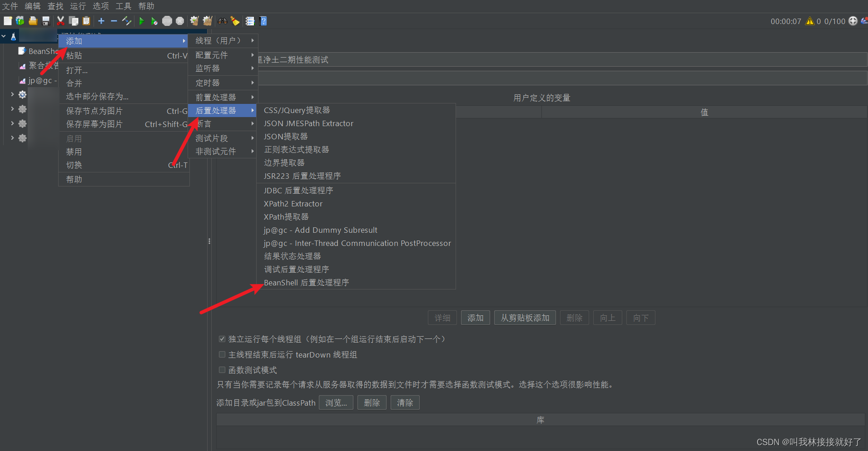Open the Function Helper list icon

[250, 21]
